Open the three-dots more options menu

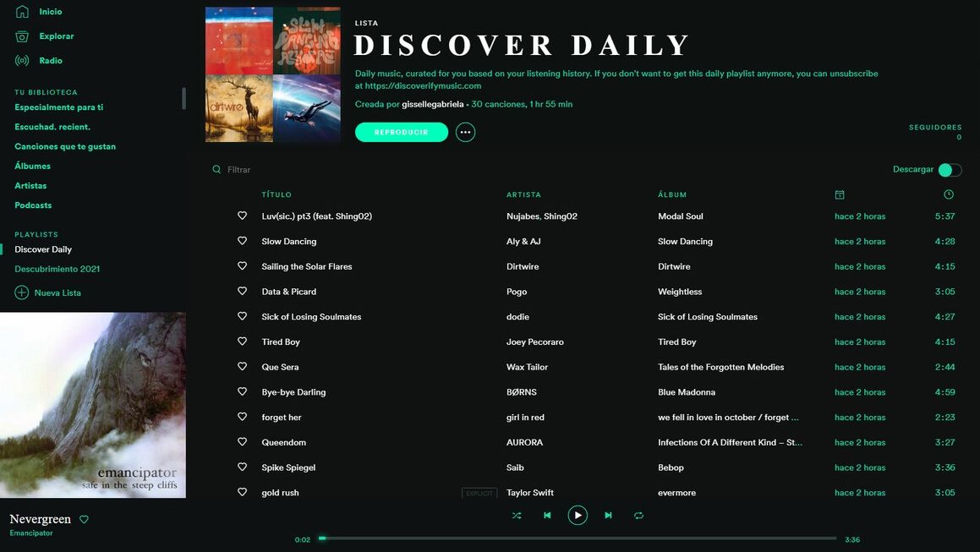465,132
